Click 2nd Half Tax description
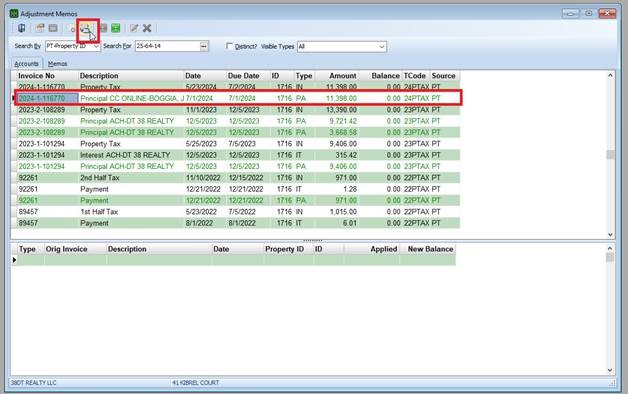 tap(100, 178)
